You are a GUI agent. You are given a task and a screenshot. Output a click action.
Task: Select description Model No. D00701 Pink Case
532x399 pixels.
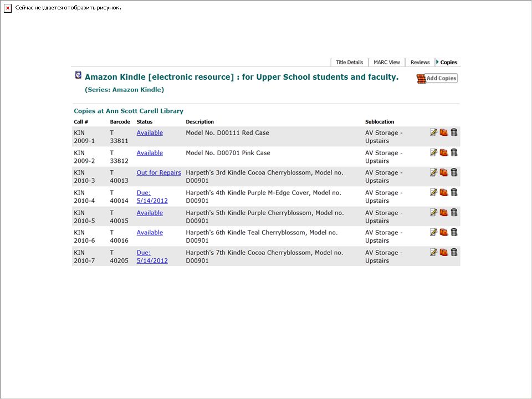(x=228, y=153)
